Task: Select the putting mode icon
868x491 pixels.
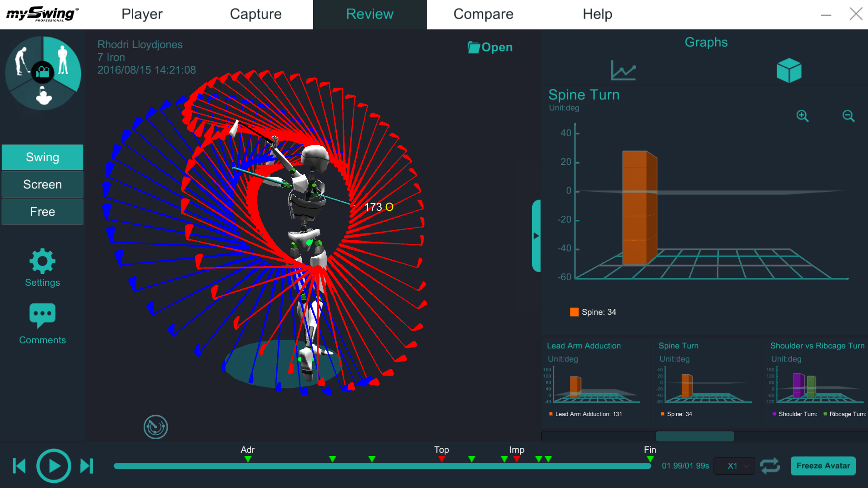Action: click(x=44, y=95)
